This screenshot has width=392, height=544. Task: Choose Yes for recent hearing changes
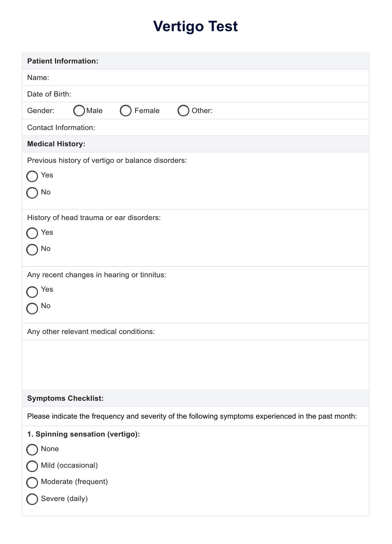[x=32, y=292]
